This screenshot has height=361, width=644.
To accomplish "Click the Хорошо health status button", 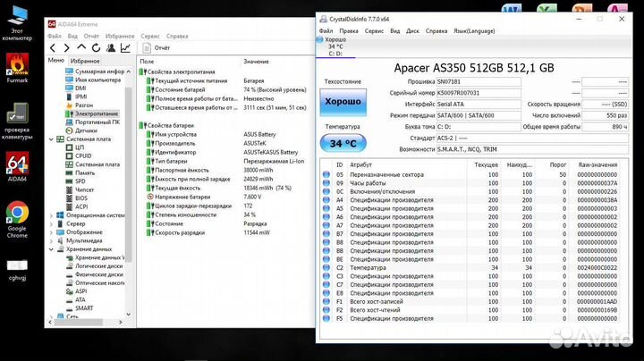I will 343,102.
